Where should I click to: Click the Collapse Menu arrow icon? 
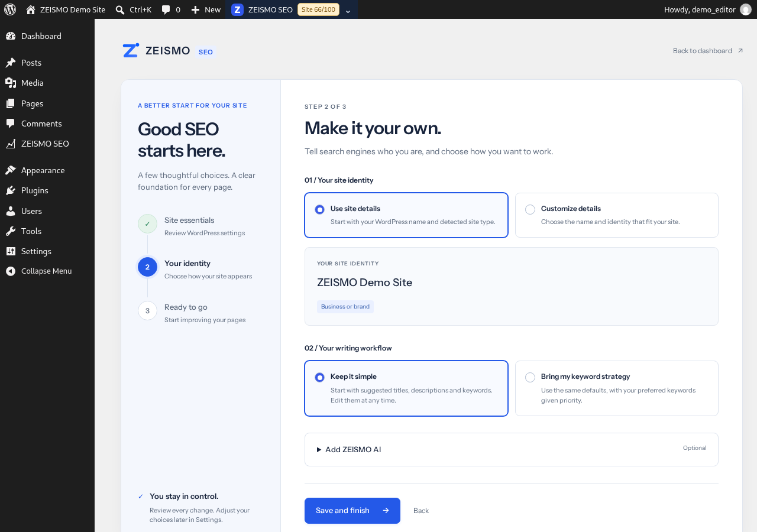tap(11, 271)
